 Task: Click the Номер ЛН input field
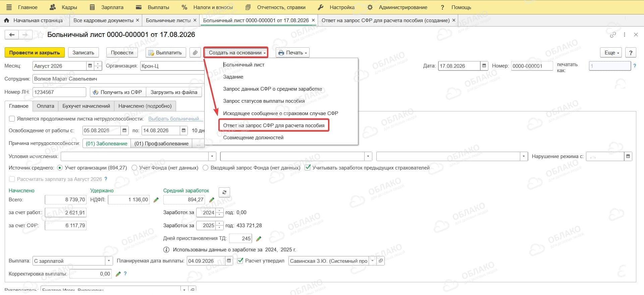click(x=59, y=92)
